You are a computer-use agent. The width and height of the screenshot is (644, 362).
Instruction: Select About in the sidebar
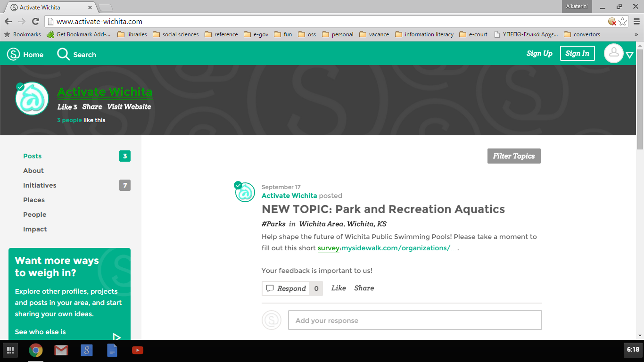(33, 171)
